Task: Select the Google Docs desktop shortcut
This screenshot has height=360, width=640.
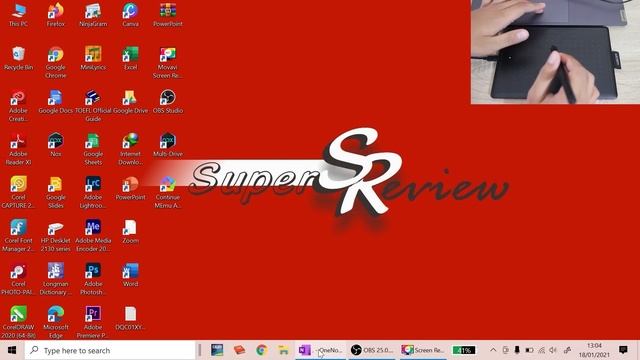Action: click(56, 102)
